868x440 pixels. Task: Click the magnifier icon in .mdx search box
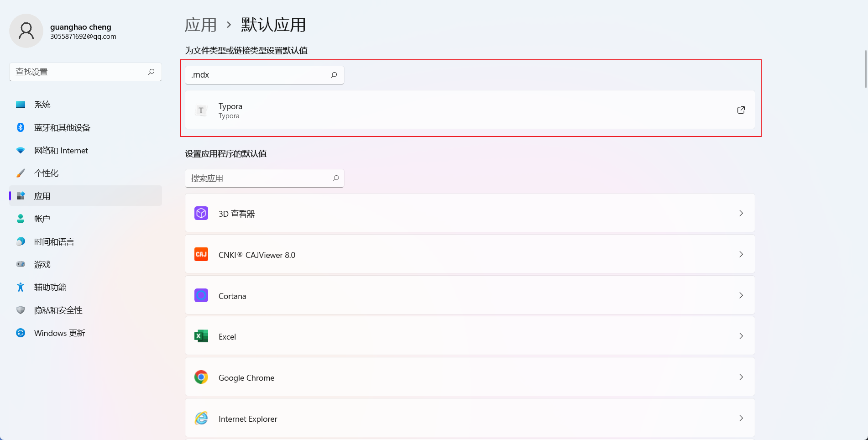click(334, 75)
